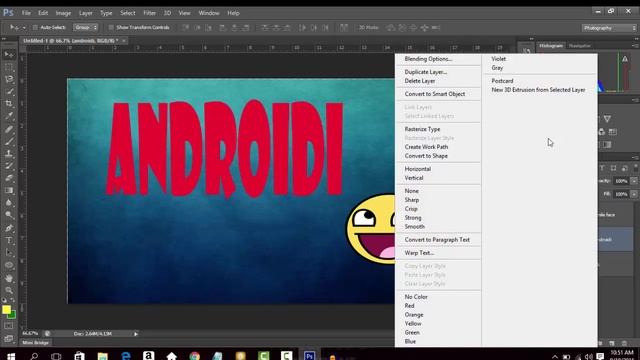Change screen mode icon in the toolbox
Image resolution: width=640 pixels, height=360 pixels.
tap(9, 338)
